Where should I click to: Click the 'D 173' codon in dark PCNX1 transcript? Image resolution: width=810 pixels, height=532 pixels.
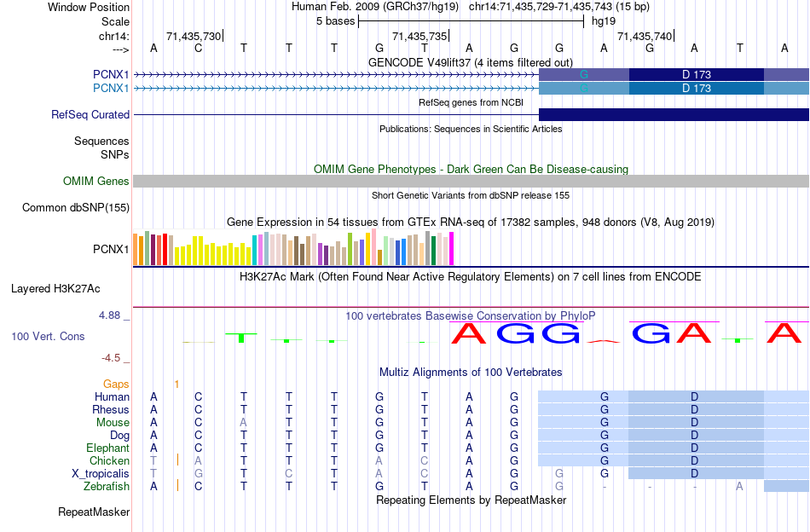[x=697, y=74]
